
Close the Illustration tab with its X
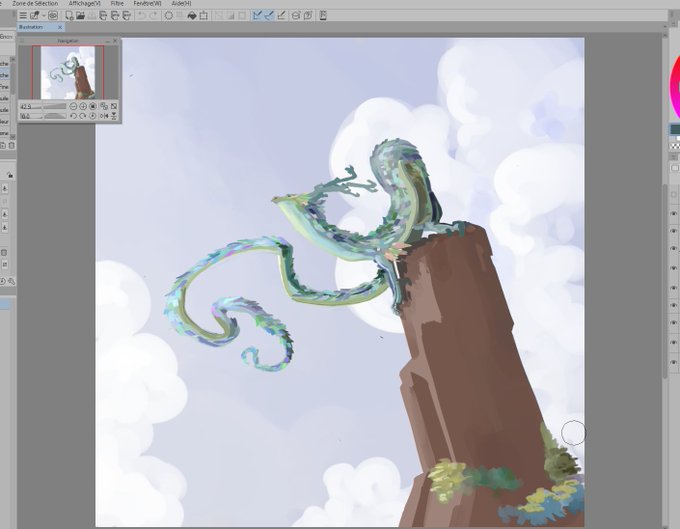[x=60, y=27]
